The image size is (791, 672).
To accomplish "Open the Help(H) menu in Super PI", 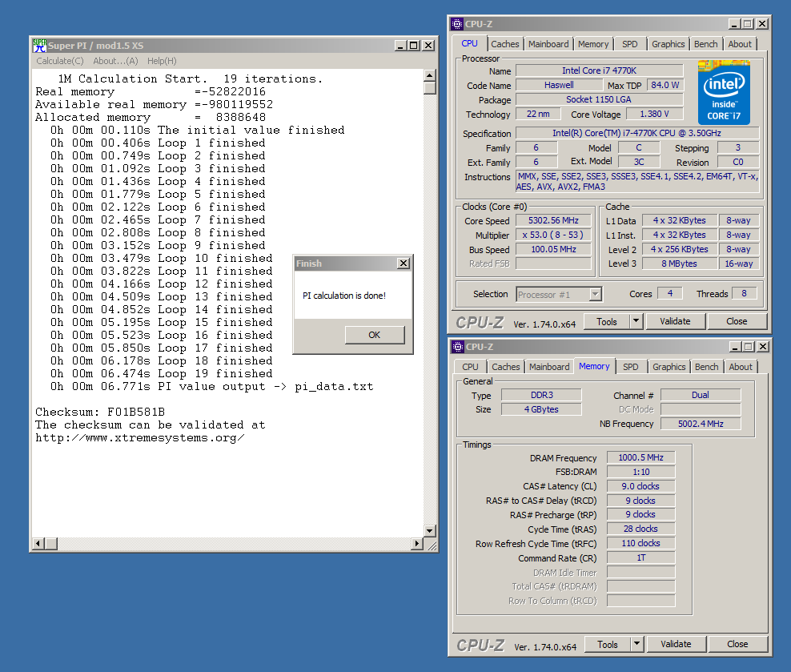I will click(x=162, y=61).
